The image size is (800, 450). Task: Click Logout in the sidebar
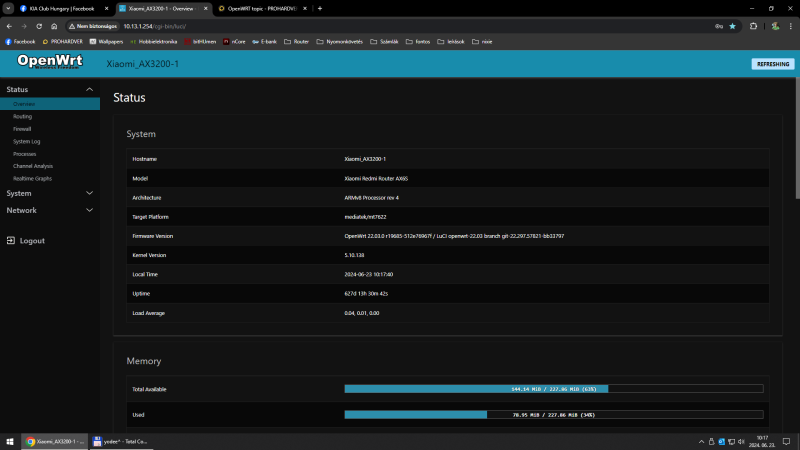tap(32, 241)
